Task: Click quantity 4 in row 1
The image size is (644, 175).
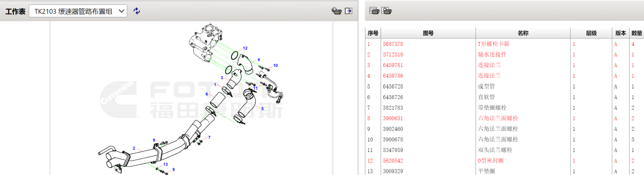Action: [x=633, y=44]
